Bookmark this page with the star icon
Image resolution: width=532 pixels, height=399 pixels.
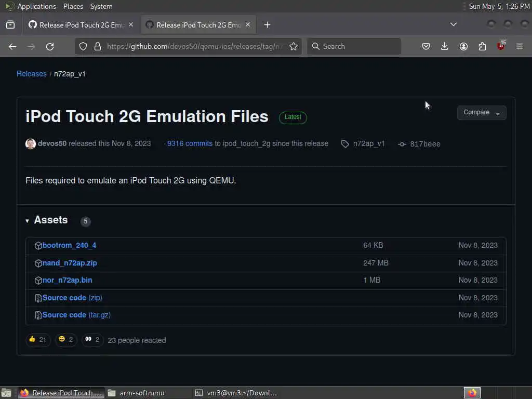294,46
